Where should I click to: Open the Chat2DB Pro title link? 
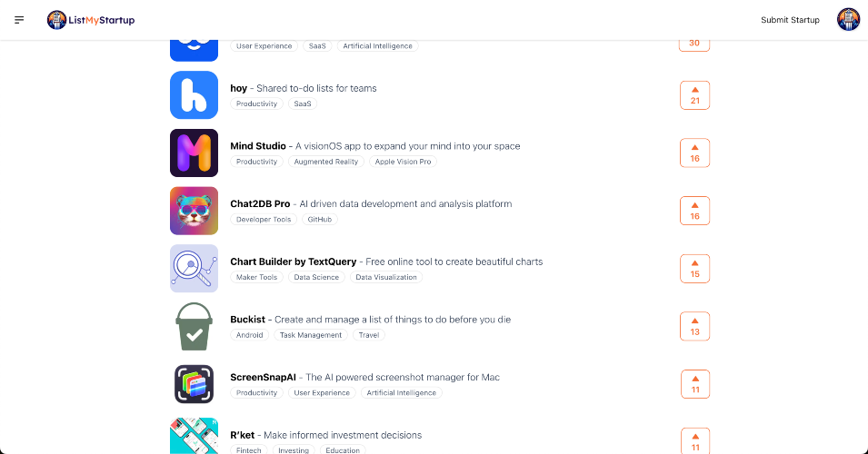(260, 203)
